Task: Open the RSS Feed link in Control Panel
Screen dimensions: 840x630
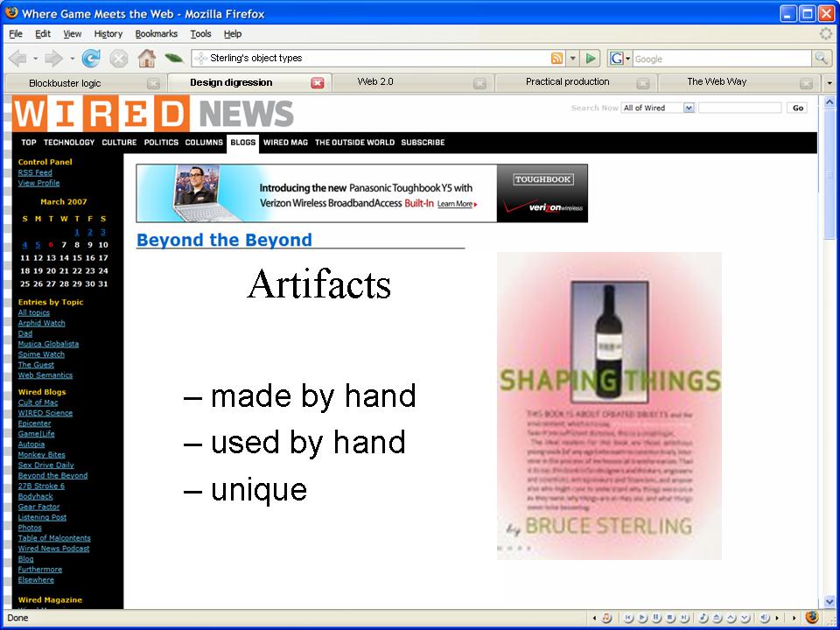Action: pos(35,172)
